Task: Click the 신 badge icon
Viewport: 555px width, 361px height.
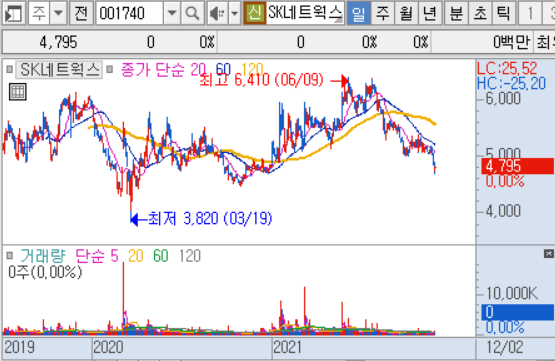Action: (254, 13)
